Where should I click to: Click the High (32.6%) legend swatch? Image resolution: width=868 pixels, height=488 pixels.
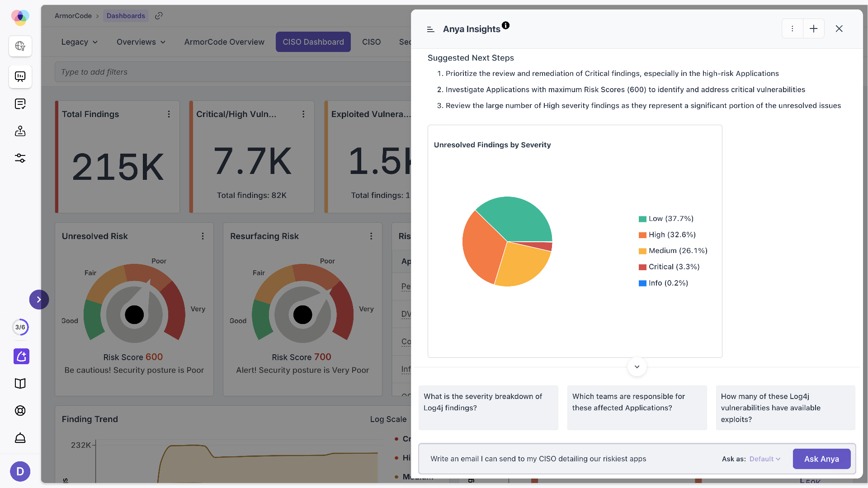pos(642,235)
